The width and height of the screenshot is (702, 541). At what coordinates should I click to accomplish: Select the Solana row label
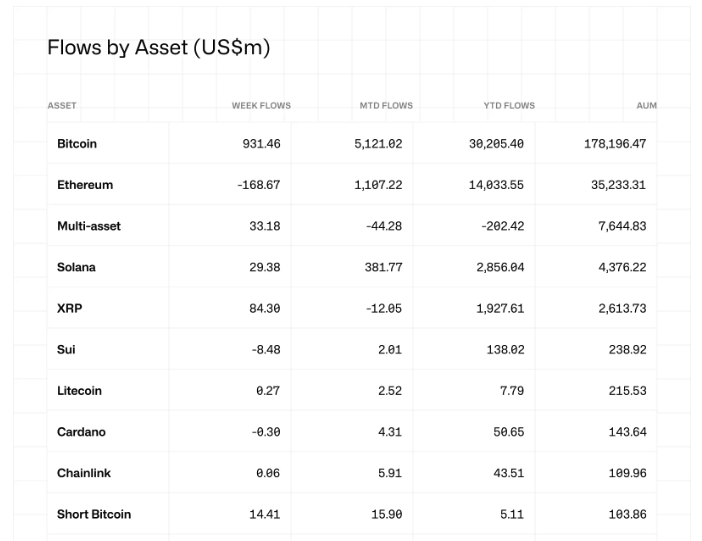(76, 267)
